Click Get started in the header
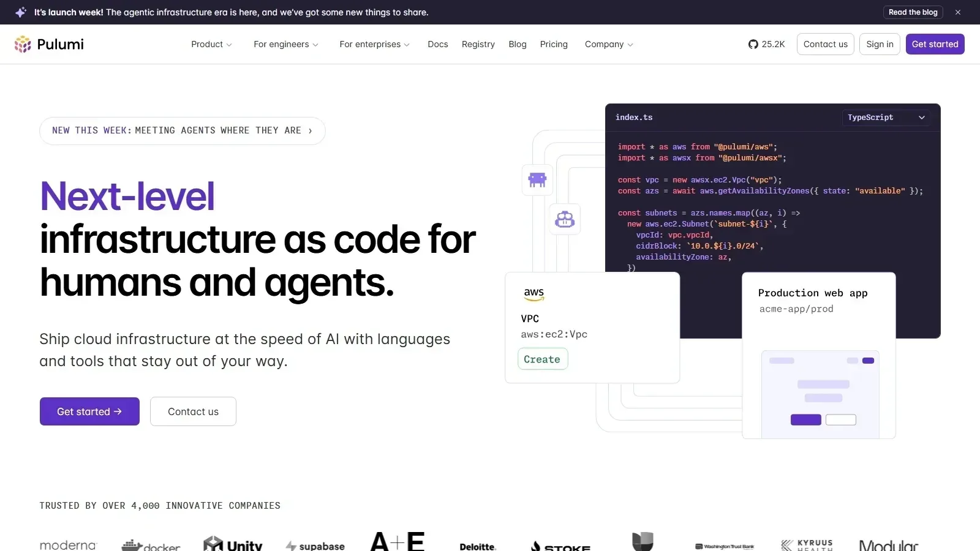Viewport: 980px width, 551px height. point(935,44)
